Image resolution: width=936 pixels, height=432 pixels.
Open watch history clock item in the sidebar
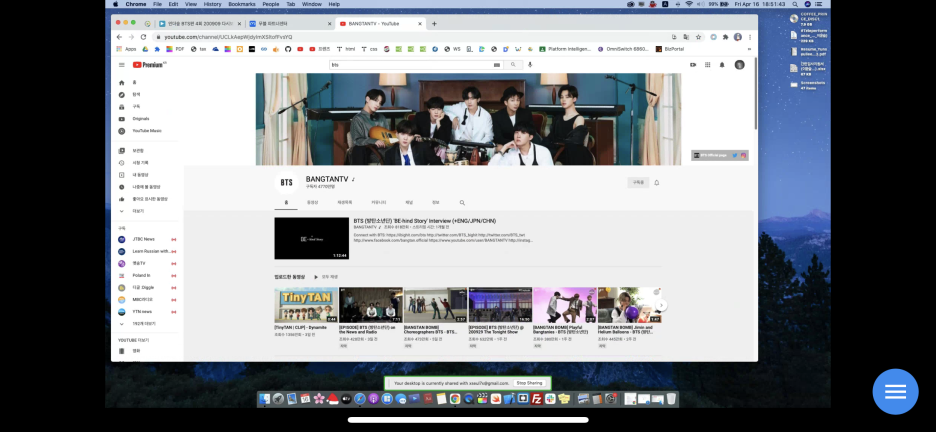pyautogui.click(x=143, y=162)
